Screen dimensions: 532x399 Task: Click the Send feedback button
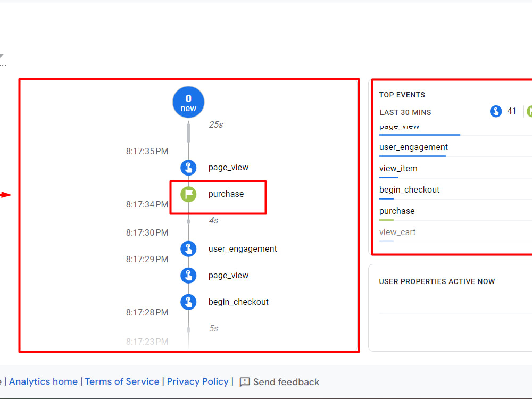coord(279,382)
